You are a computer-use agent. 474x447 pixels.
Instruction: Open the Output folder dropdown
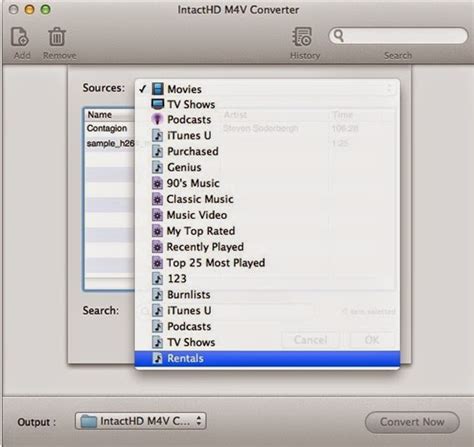tap(141, 421)
